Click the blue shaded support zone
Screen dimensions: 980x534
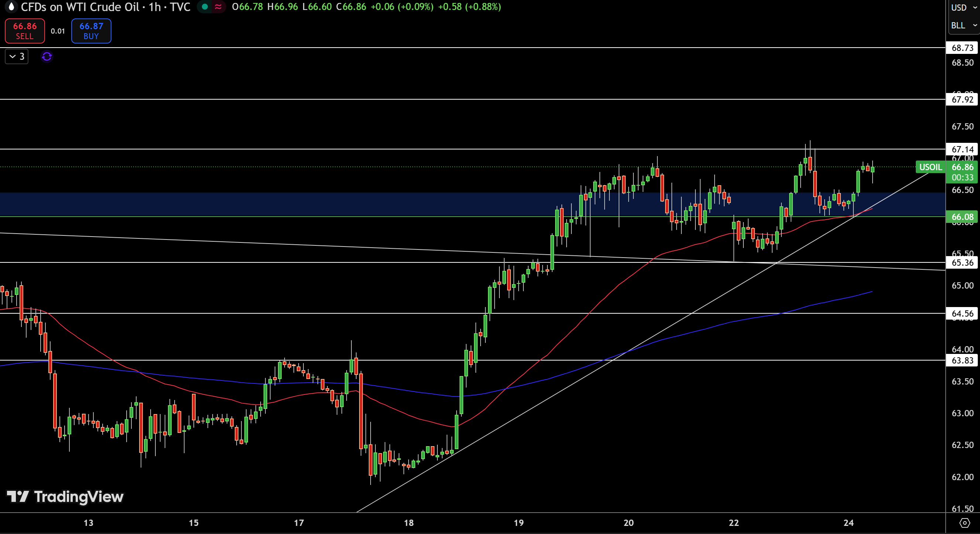click(x=472, y=204)
